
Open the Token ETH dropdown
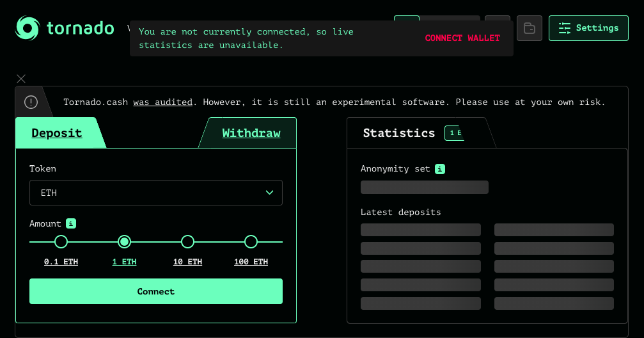click(x=156, y=193)
